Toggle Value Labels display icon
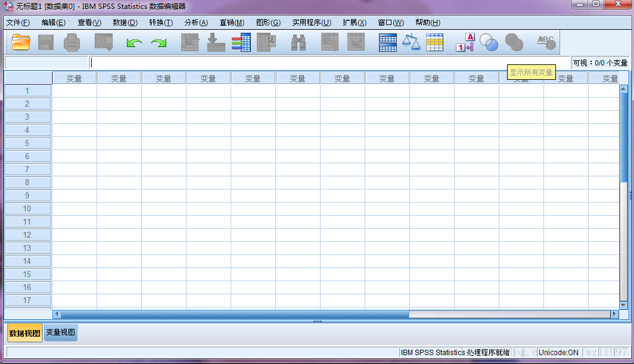The width and height of the screenshot is (634, 364). coord(465,42)
